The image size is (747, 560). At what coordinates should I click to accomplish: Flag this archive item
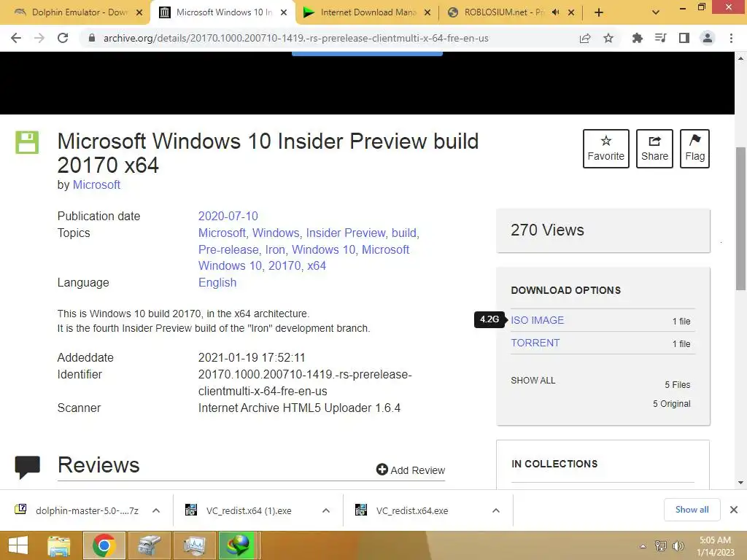694,149
